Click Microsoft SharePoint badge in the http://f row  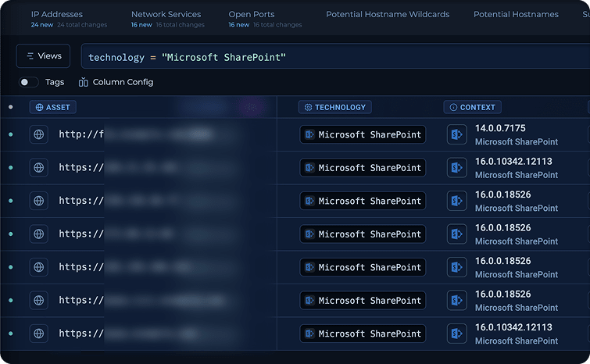tap(363, 134)
